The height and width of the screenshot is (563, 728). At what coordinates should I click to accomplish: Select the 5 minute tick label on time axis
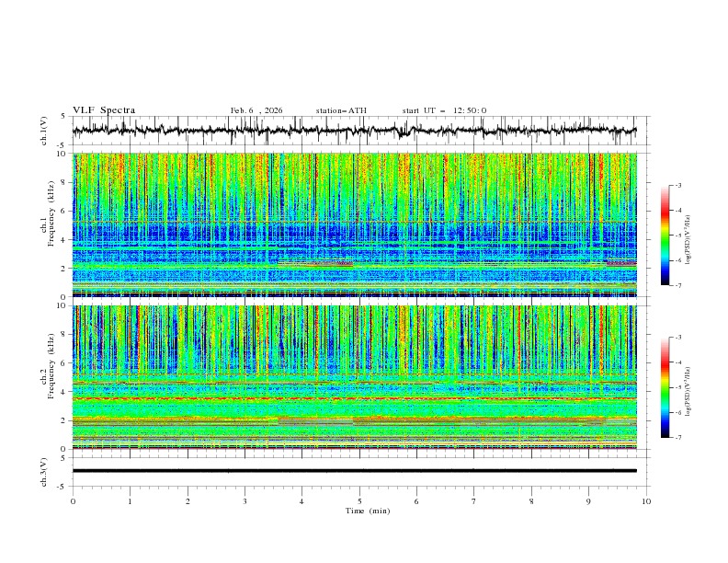359,500
